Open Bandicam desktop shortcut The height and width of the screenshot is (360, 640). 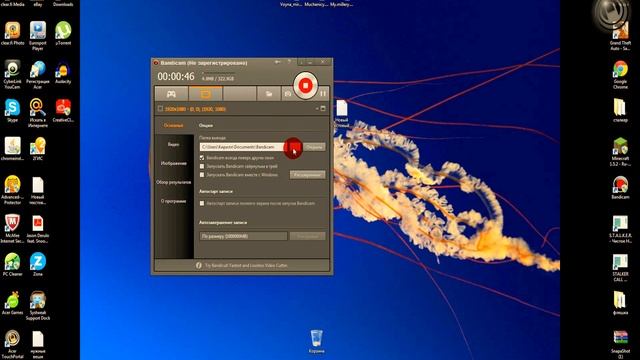coord(620,188)
